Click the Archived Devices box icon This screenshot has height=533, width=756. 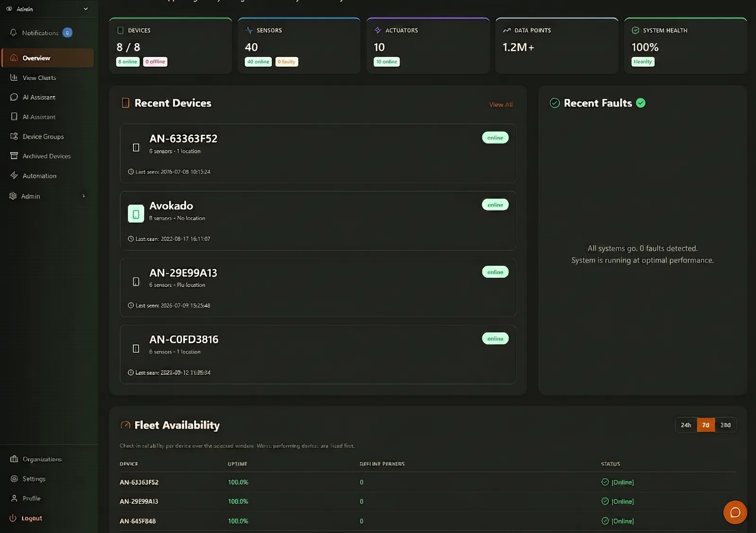click(x=14, y=155)
